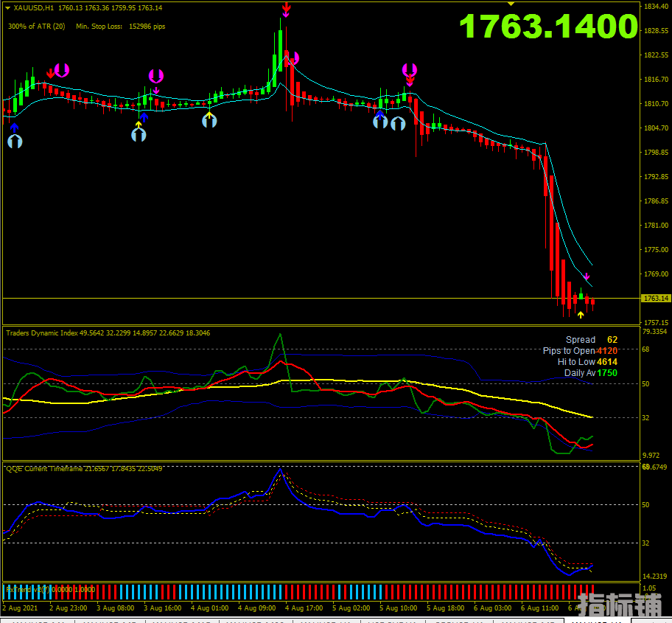Viewport: 672px width, 623px height.
Task: Click the "Traders Dynamic Index" indicator label
Action: [x=42, y=333]
